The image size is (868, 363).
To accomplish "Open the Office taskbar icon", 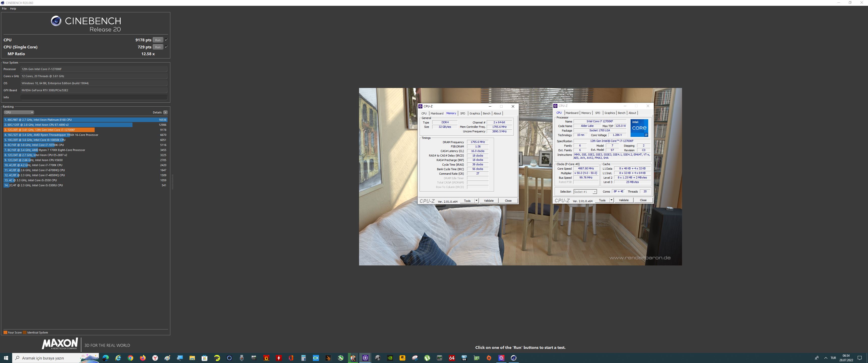I will point(291,358).
